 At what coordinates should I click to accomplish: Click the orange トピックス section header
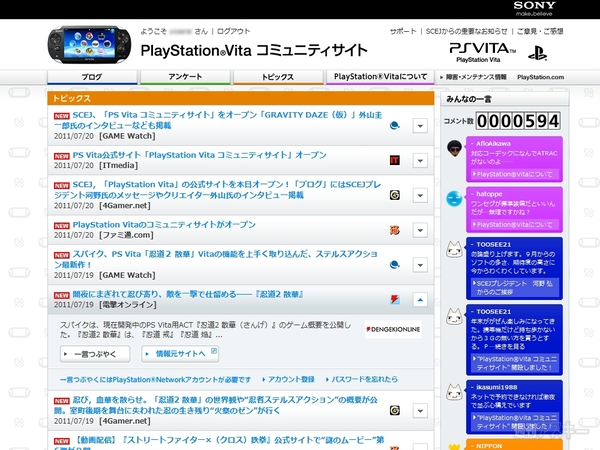[241, 98]
